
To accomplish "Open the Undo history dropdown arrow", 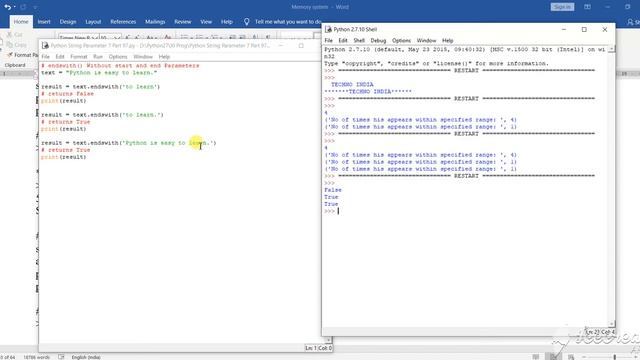I will click(15, 7).
